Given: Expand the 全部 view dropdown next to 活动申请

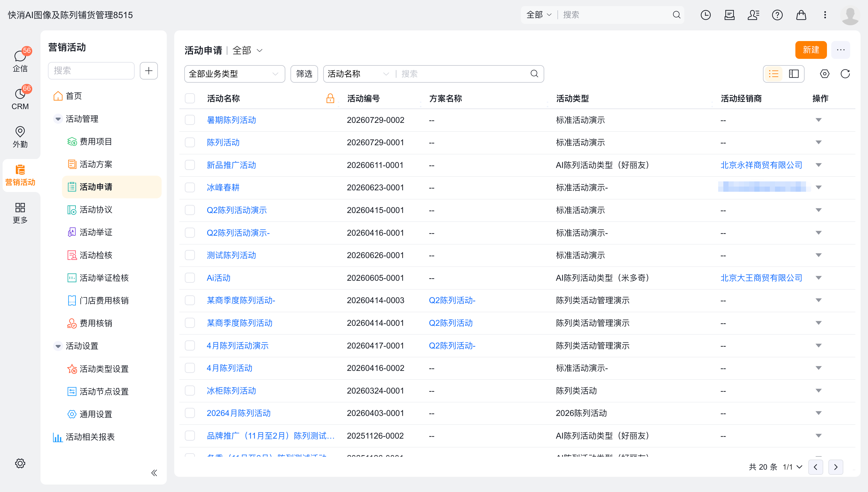Looking at the screenshot, I should (x=247, y=50).
